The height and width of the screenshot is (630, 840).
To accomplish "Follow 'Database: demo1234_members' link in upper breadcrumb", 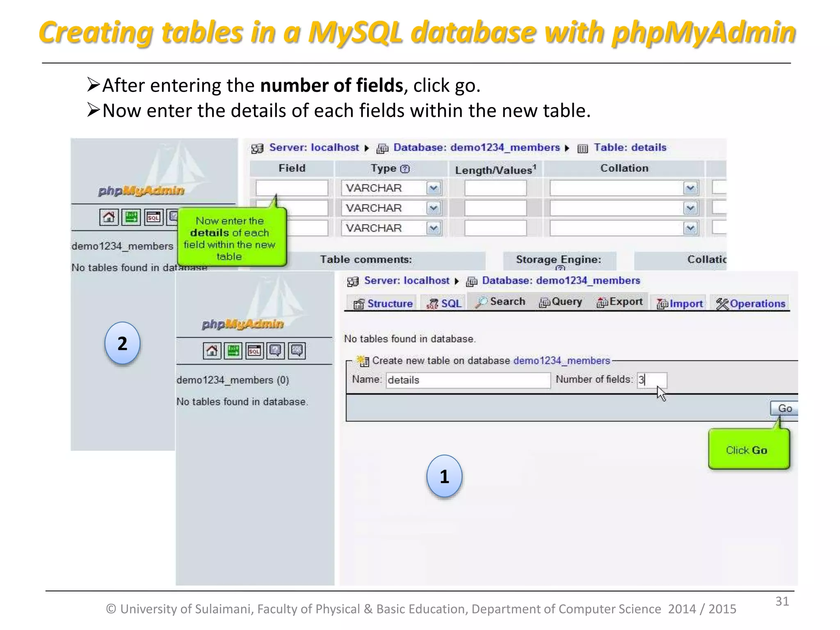I will [477, 148].
